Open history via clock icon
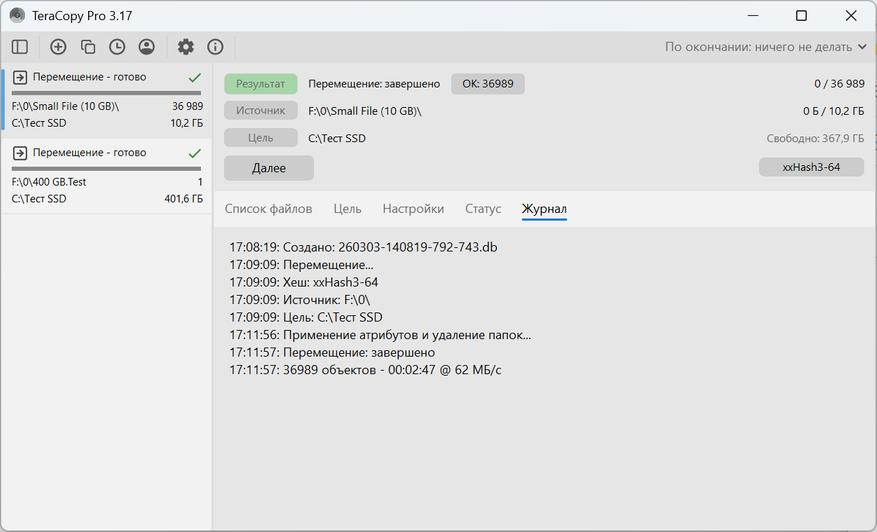This screenshot has height=532, width=877. pyautogui.click(x=117, y=47)
